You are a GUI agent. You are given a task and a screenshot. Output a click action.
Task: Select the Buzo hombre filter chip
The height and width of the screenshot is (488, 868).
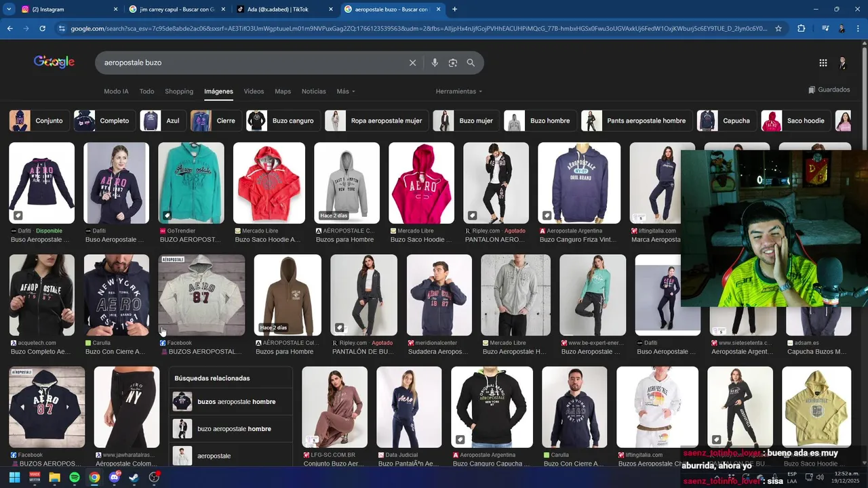[539, 121]
